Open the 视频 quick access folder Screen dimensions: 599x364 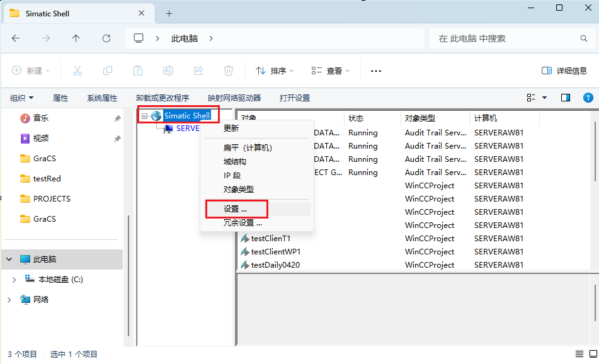click(41, 139)
